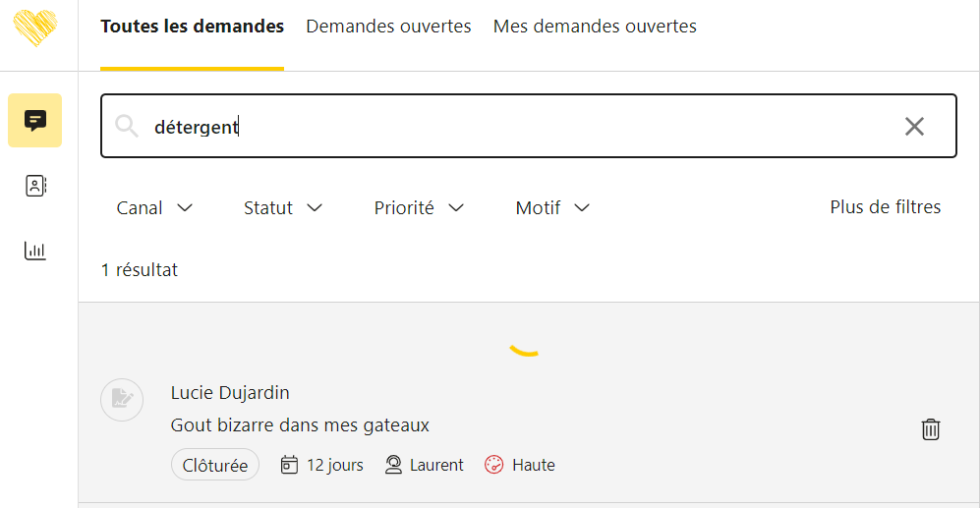Select the Toutes les demandes tab
Viewport: 980px width, 508px height.
point(192,27)
